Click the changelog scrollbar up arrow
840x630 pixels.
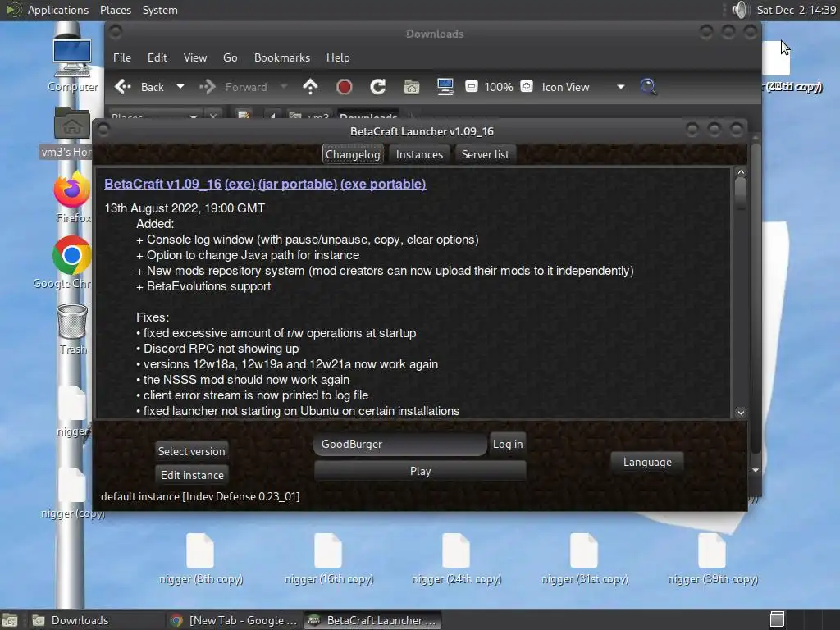point(741,172)
